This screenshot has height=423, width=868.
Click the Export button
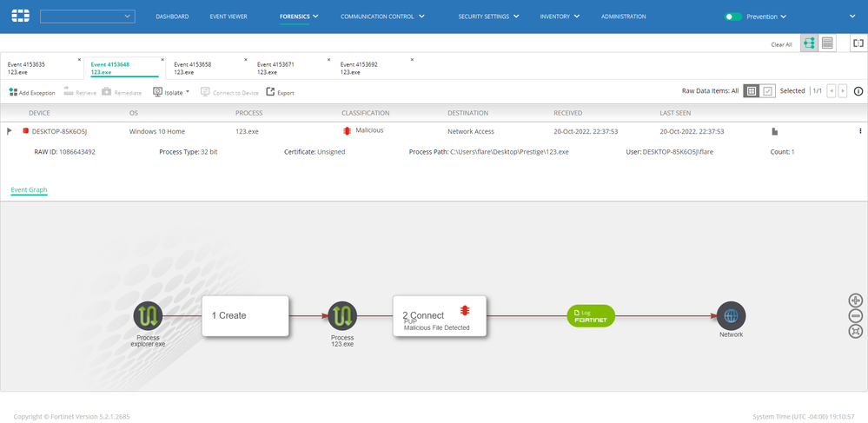click(280, 92)
